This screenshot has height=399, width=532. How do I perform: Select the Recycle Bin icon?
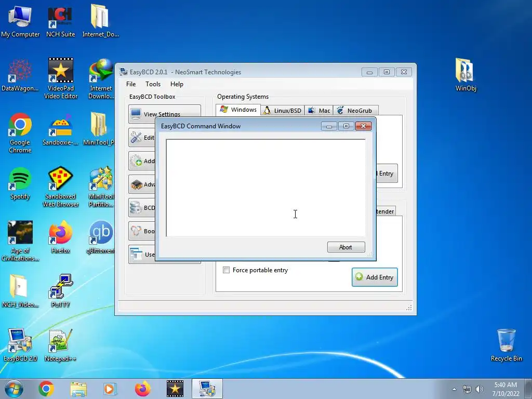pyautogui.click(x=506, y=345)
